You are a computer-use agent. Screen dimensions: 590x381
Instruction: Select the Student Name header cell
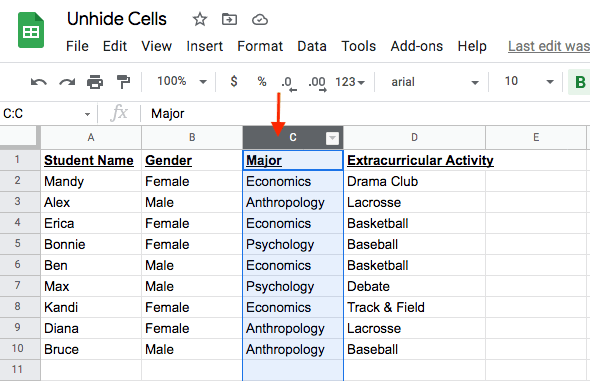[91, 160]
